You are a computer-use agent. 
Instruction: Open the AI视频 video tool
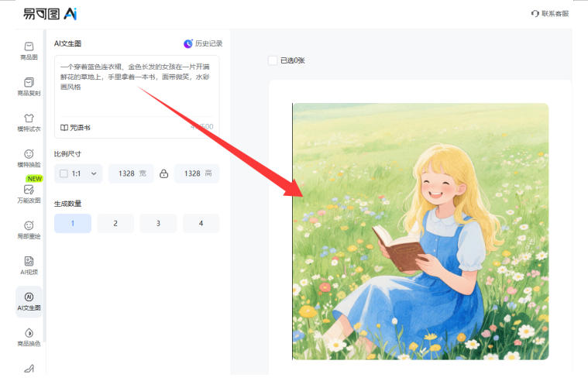click(x=29, y=266)
